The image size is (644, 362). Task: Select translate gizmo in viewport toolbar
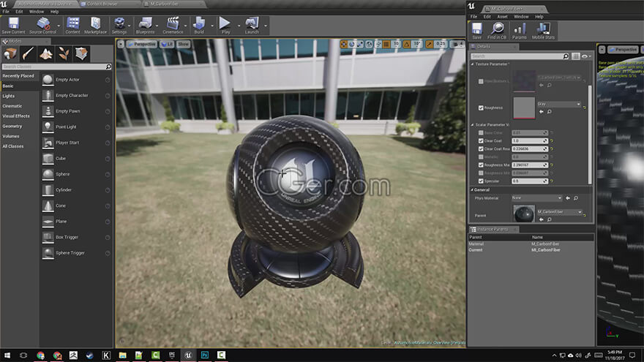pos(344,44)
